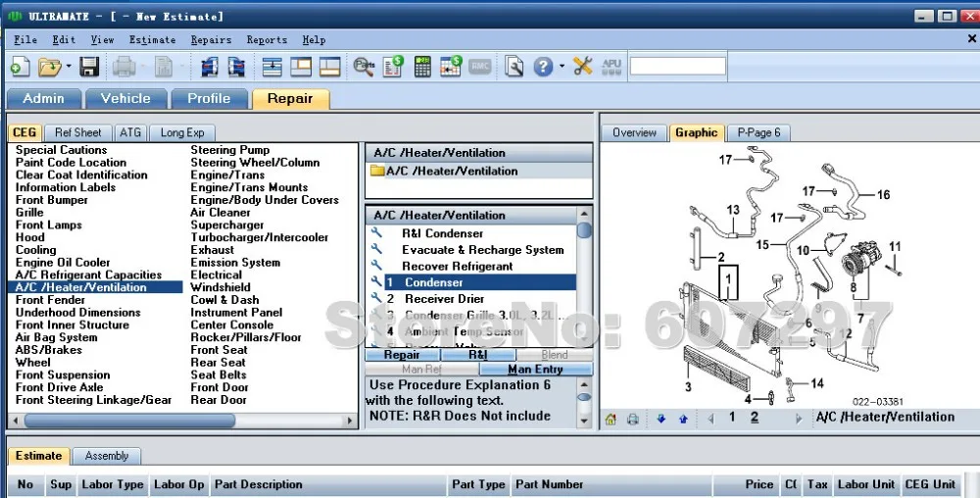Viewport: 980px width, 498px height.
Task: Switch to the Overview tab
Action: click(634, 132)
